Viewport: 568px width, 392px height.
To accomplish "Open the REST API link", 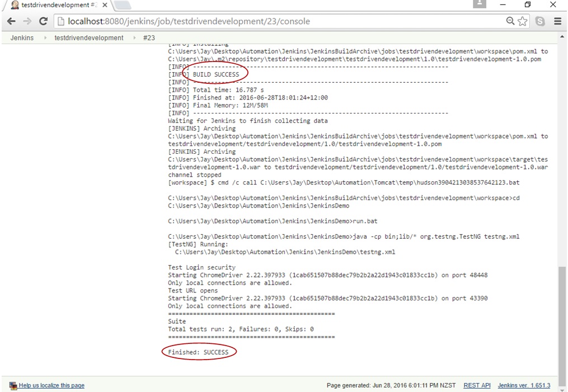I will (x=477, y=386).
